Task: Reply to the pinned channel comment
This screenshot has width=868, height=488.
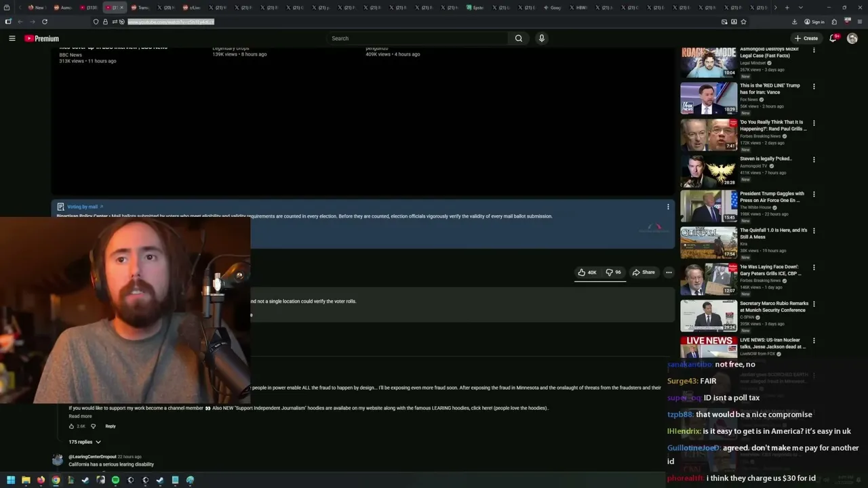Action: (x=111, y=426)
